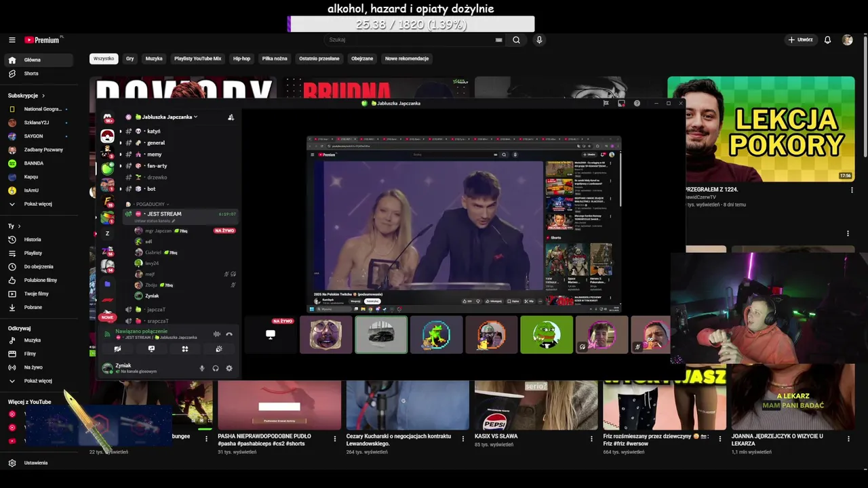The width and height of the screenshot is (868, 488).
Task: Toggle Discord camera on or off
Action: pos(117,349)
